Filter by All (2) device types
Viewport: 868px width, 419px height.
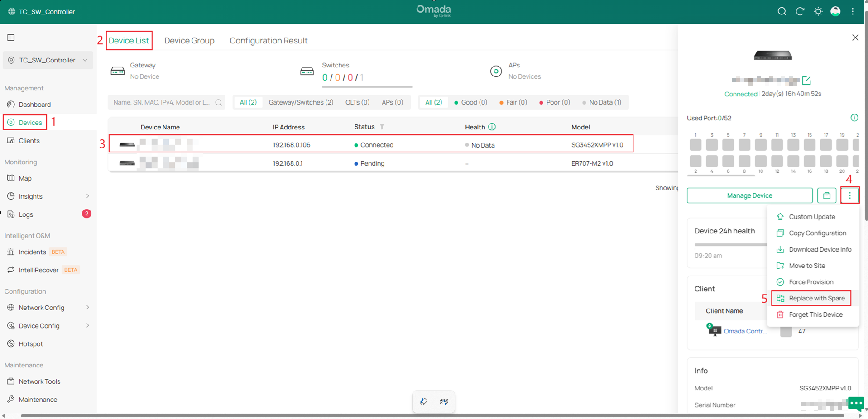coord(248,102)
